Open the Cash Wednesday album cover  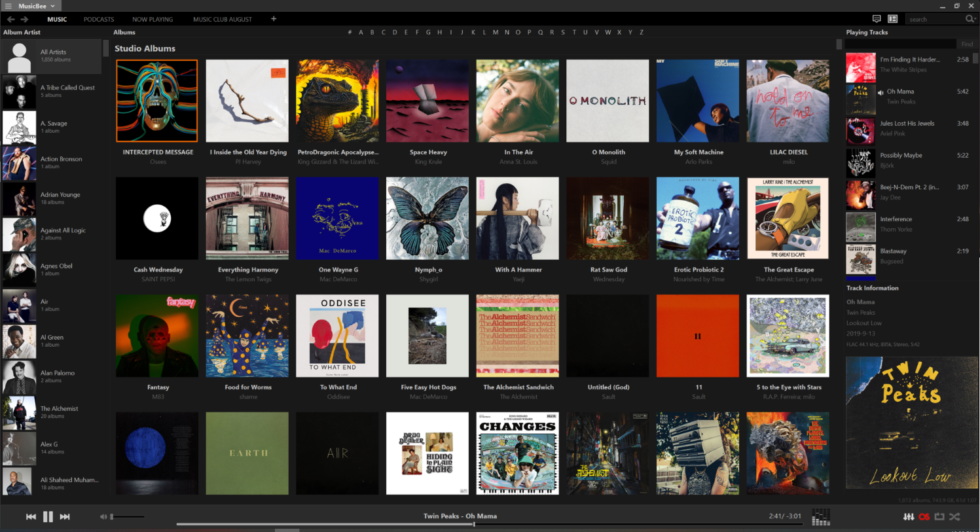click(157, 219)
